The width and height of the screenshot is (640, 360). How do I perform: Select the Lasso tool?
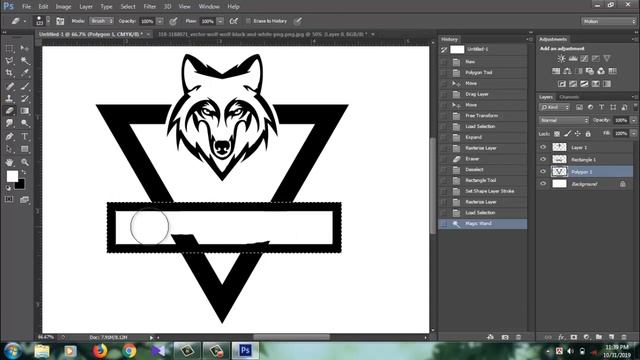[9, 61]
